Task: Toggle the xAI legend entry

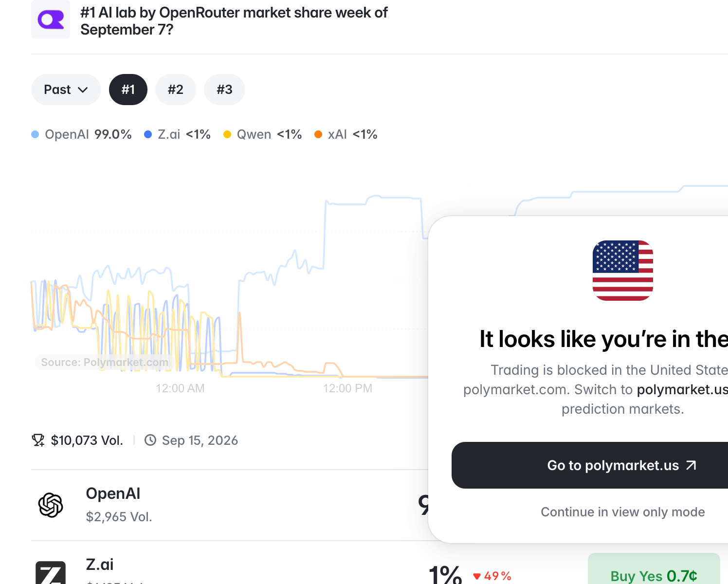Action: tap(346, 134)
